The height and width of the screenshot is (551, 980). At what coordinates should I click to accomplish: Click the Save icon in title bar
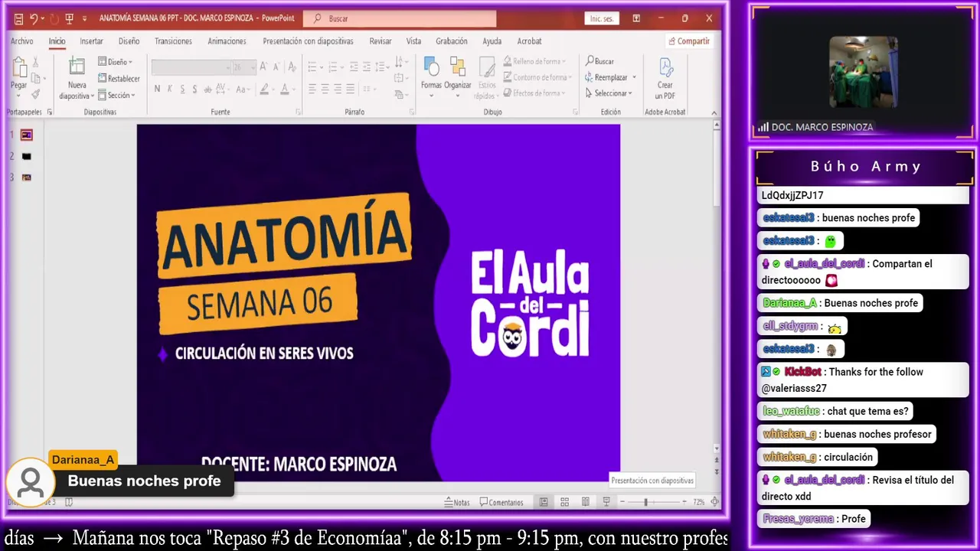pos(18,19)
